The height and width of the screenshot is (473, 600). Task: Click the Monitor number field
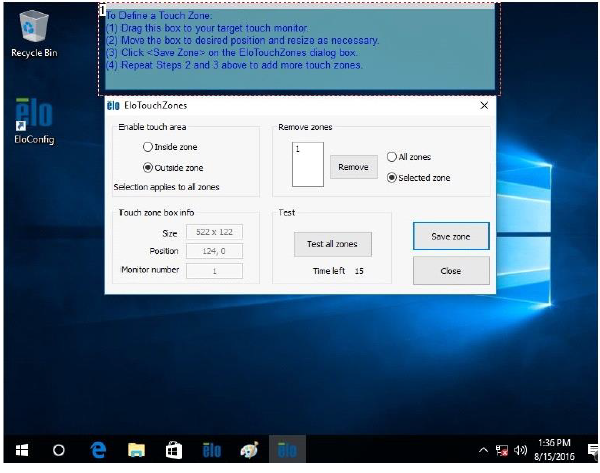214,271
